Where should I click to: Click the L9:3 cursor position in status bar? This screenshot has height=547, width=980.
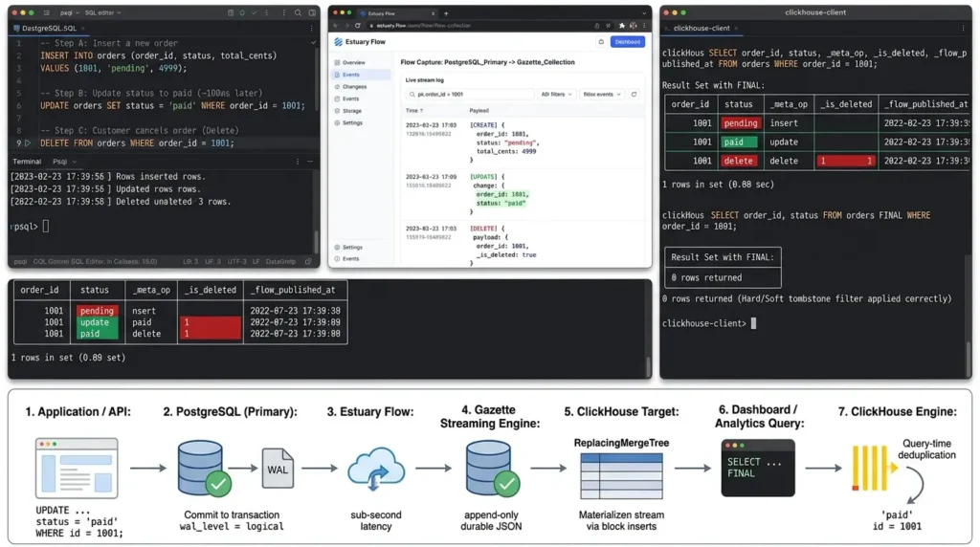click(190, 262)
